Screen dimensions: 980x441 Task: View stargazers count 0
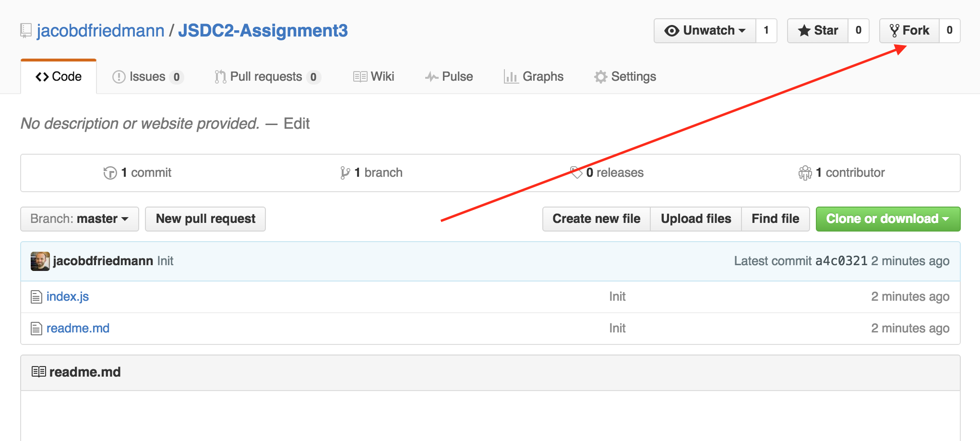pos(859,31)
